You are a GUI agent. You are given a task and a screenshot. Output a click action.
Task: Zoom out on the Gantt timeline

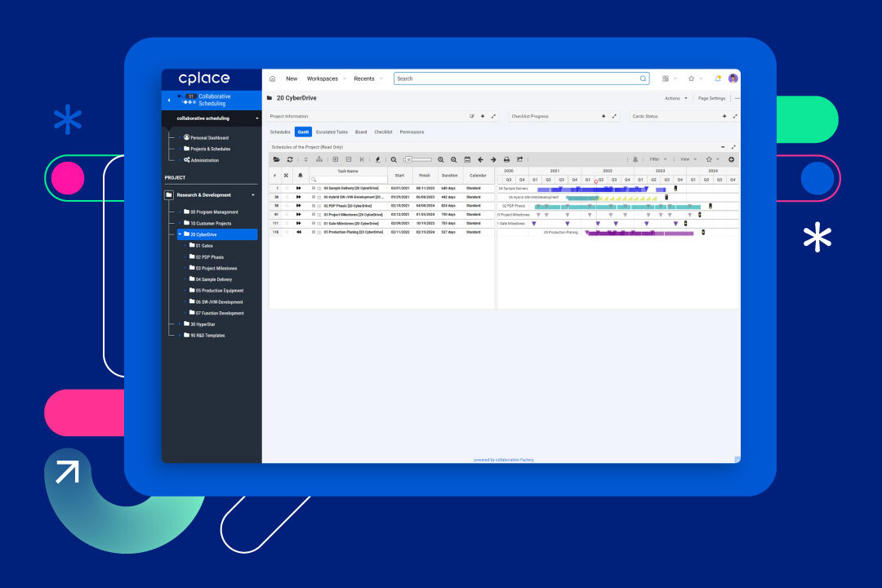[x=453, y=160]
